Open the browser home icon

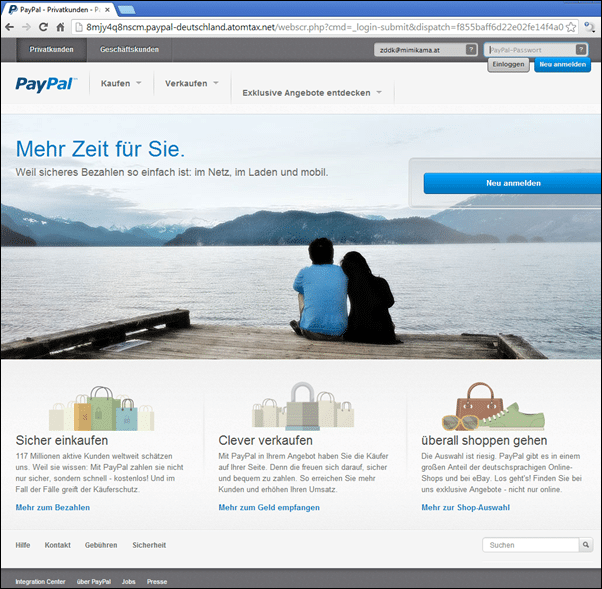pos(60,27)
